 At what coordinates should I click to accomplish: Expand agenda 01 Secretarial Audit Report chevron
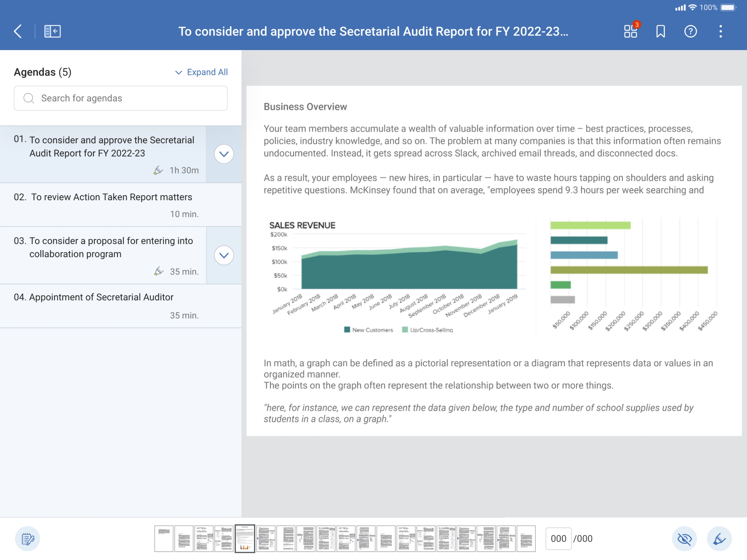224,154
